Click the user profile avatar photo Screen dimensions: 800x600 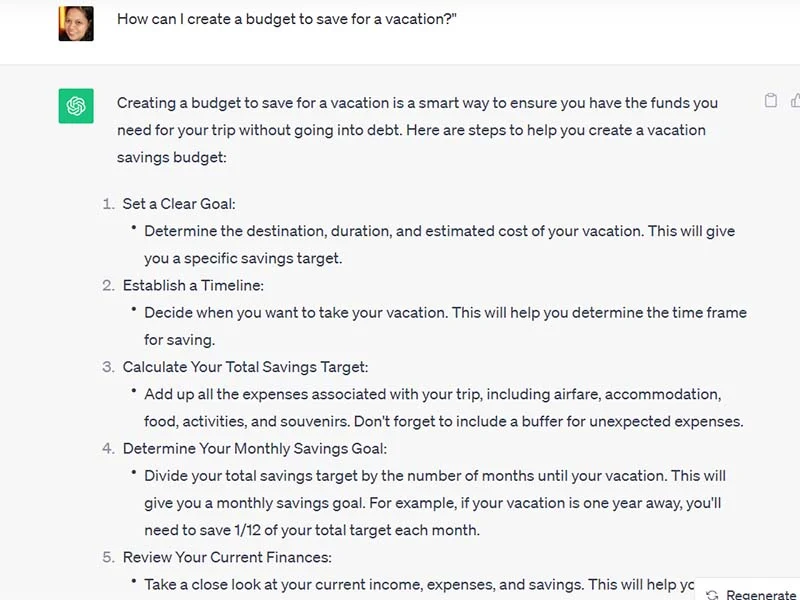point(76,23)
